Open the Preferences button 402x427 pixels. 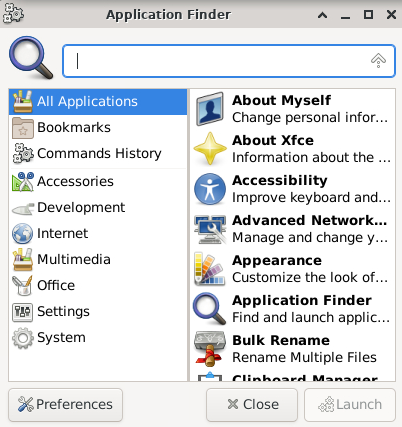coord(66,405)
